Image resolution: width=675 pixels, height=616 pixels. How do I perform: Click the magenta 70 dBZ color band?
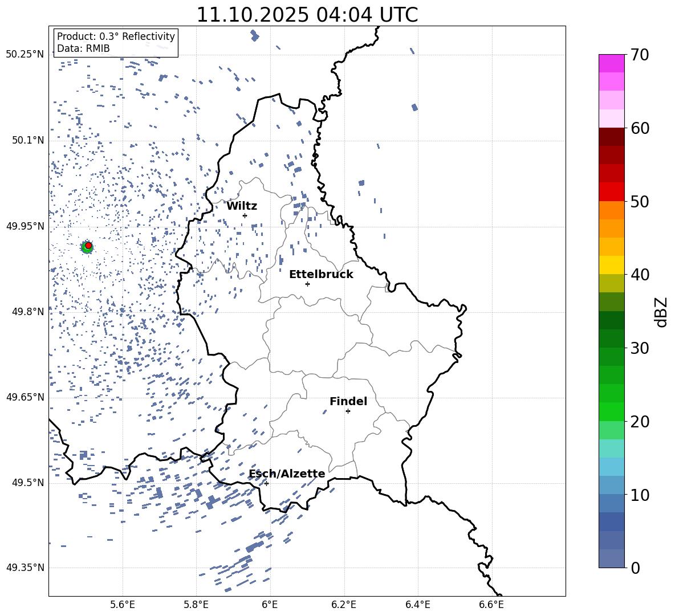612,63
